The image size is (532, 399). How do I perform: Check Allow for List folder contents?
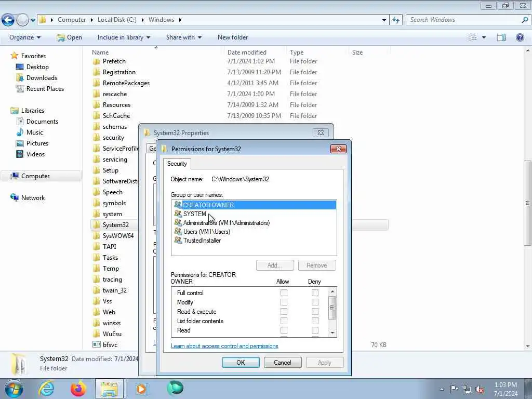click(284, 321)
